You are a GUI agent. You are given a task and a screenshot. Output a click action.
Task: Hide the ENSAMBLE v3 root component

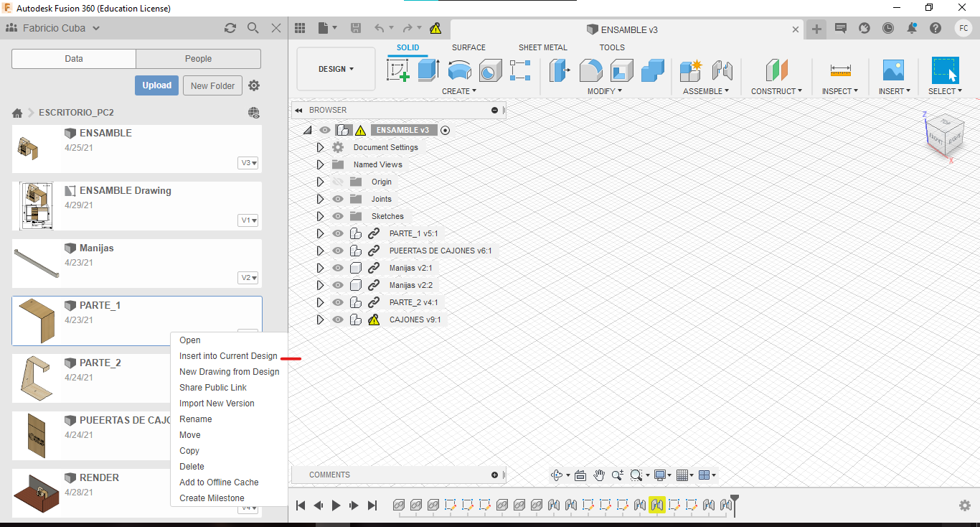tap(325, 130)
